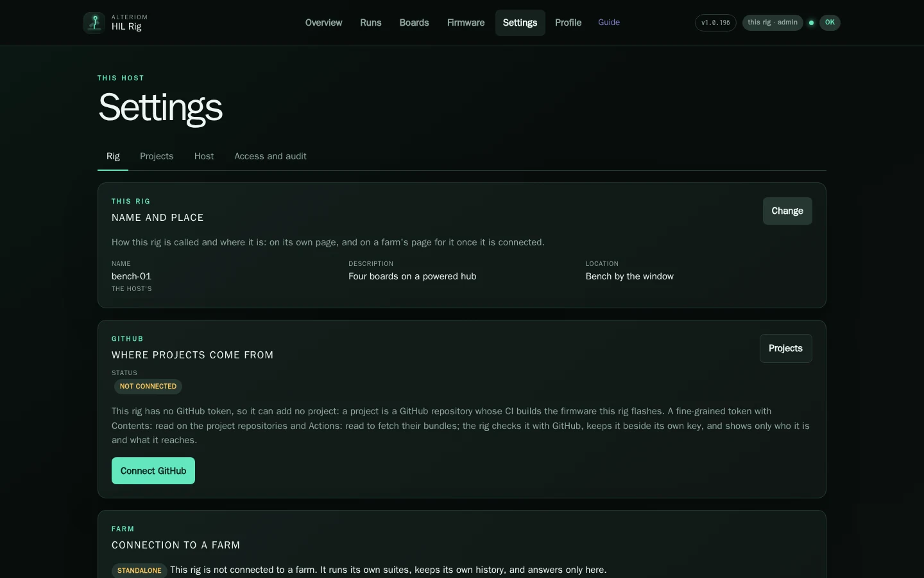924x578 pixels.
Task: Click the 'THE HOST'S' label under name
Action: tap(132, 289)
